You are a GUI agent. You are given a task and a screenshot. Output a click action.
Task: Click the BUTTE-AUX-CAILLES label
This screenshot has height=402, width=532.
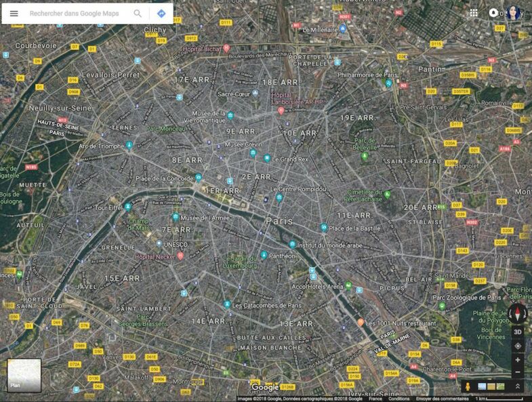tap(272, 338)
